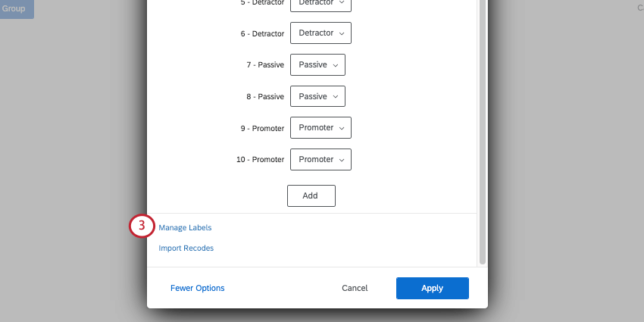
Task: Open the dropdown for 6 - Detractor
Action: pos(320,33)
